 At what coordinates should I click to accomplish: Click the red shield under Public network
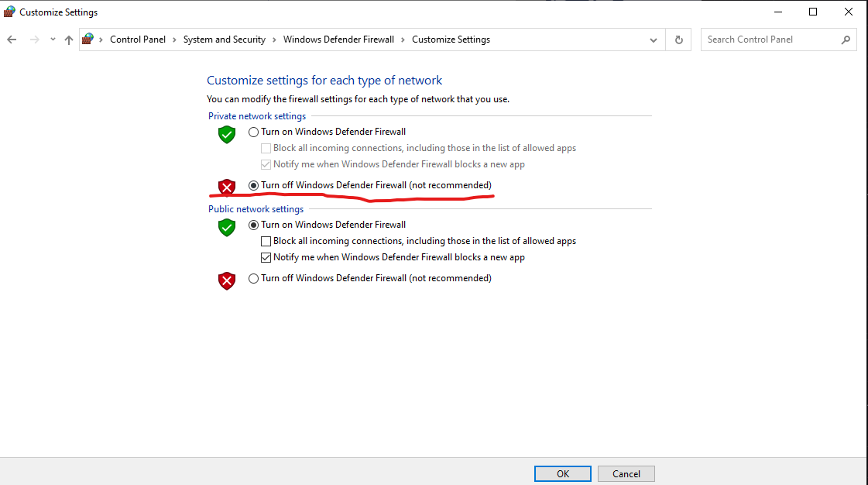(227, 280)
